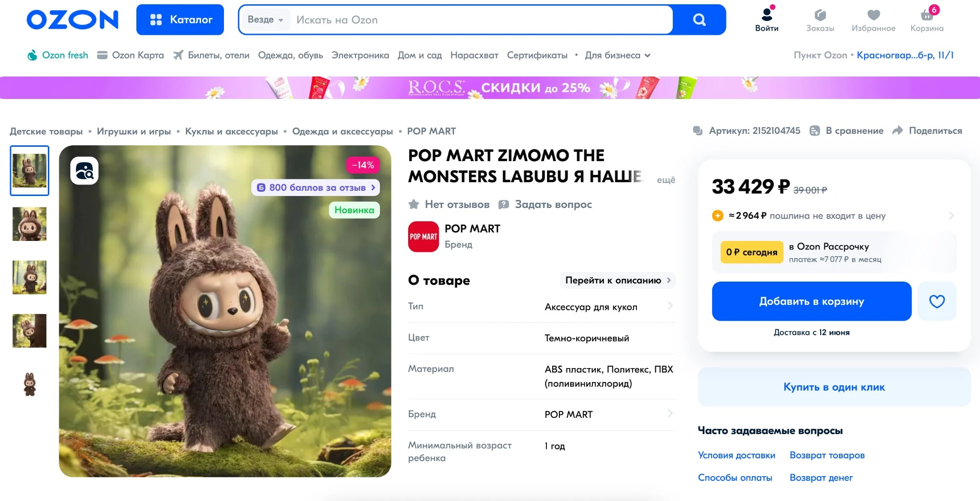Go to Детские товары breadcrumb
The image size is (980, 501).
(46, 131)
